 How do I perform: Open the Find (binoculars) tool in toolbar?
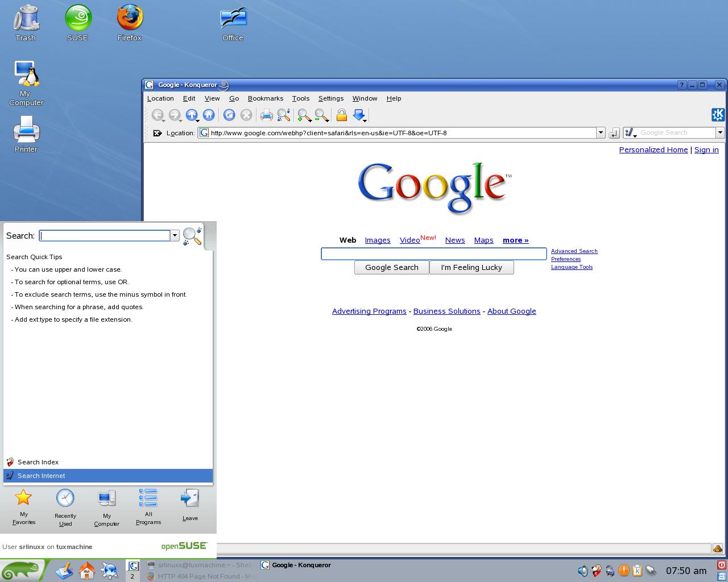[x=283, y=115]
